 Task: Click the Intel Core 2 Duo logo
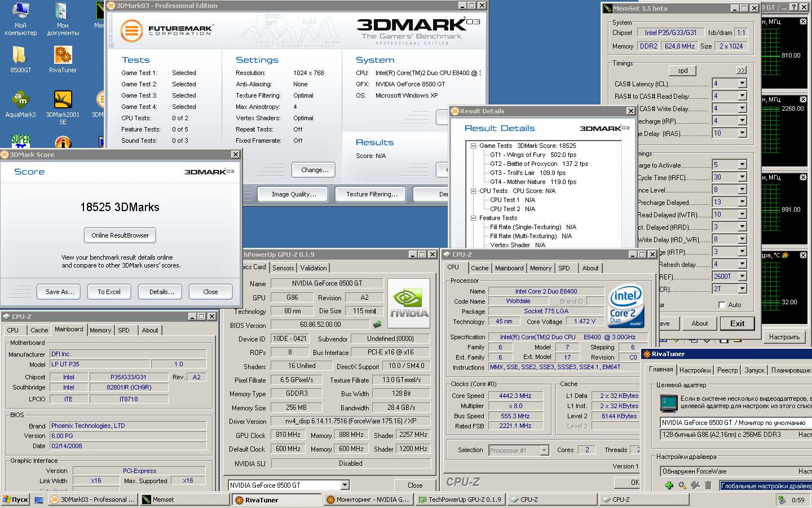coord(626,305)
